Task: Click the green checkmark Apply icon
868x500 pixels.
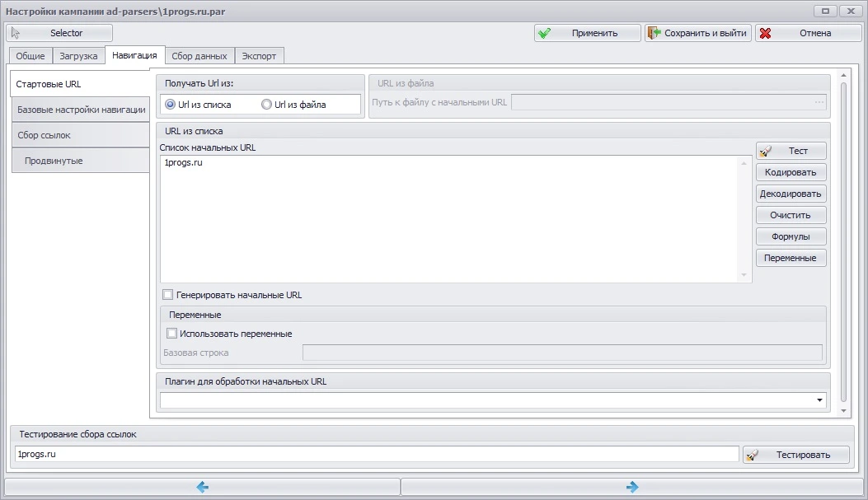Action: (x=544, y=33)
